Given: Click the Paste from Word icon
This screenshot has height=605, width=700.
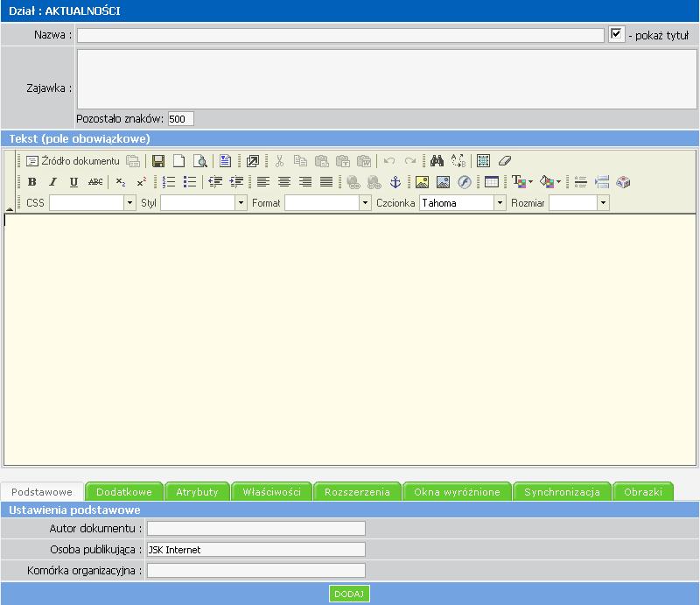Looking at the screenshot, I should point(364,161).
